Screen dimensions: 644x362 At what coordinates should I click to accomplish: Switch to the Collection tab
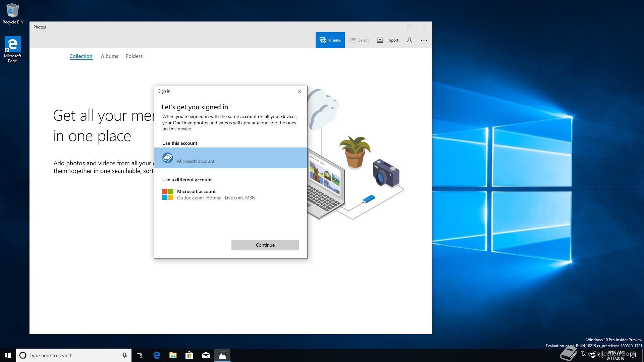pyautogui.click(x=81, y=56)
